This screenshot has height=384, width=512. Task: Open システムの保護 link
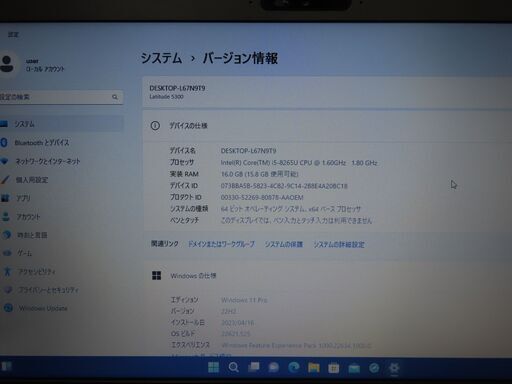pos(284,244)
